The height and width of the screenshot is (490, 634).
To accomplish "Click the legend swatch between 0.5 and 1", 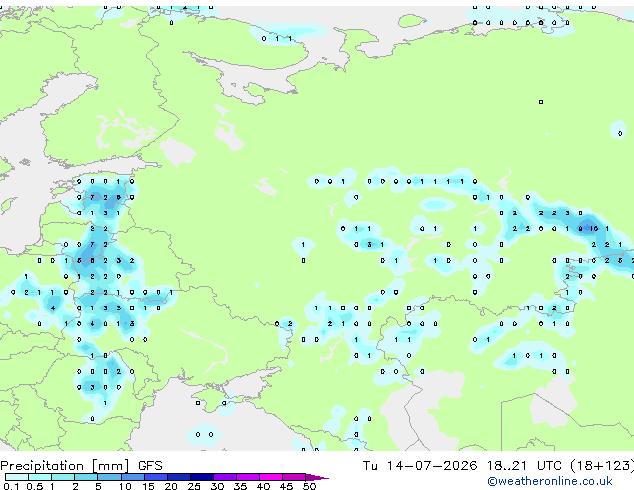I will [x=40, y=477].
